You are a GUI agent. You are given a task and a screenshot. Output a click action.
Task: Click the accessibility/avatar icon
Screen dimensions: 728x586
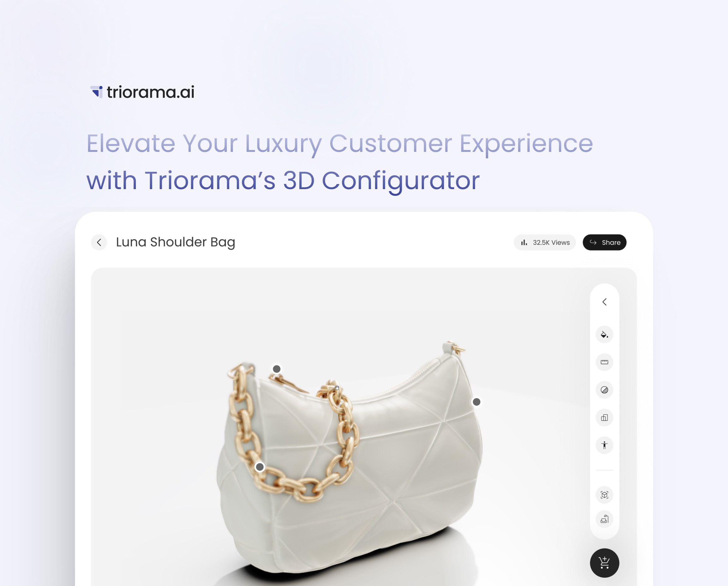pyautogui.click(x=604, y=445)
